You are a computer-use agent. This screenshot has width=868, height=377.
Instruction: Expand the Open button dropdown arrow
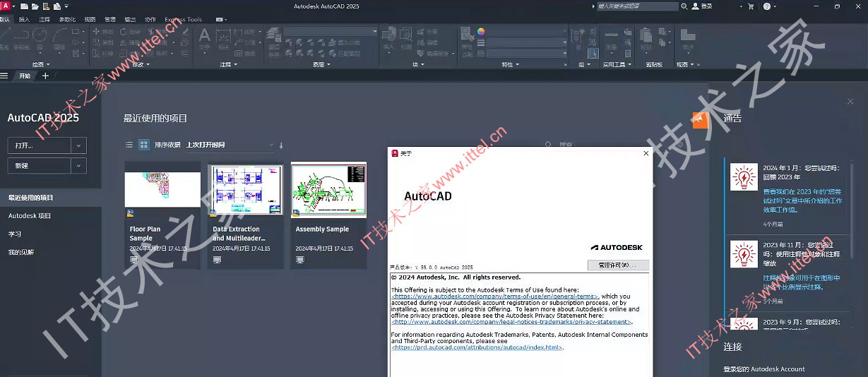click(x=78, y=145)
